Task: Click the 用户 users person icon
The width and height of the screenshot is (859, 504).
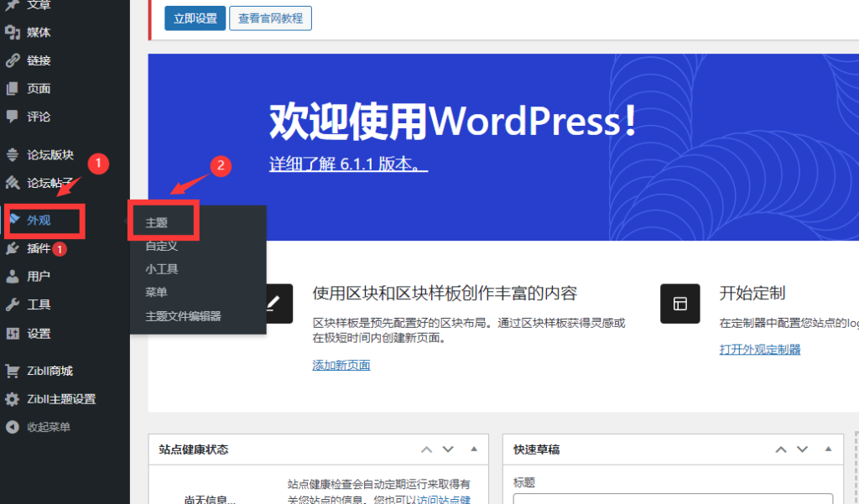Action: (13, 277)
